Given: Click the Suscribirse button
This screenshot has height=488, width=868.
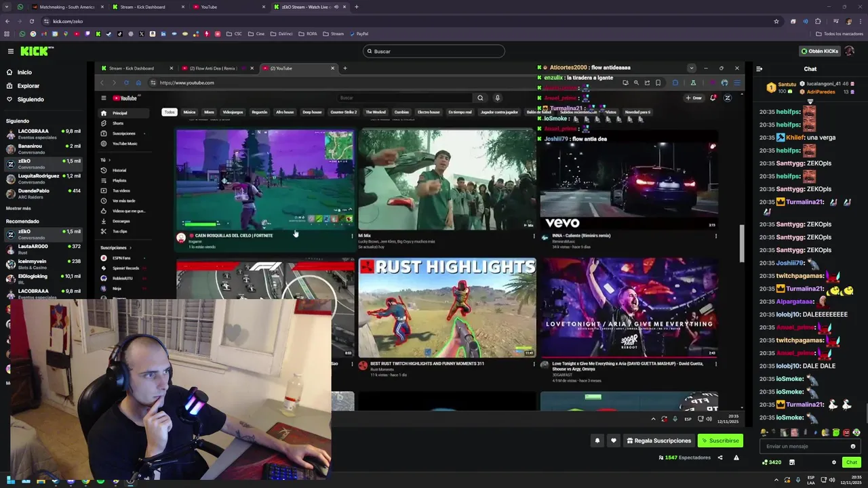Looking at the screenshot, I should point(720,441).
